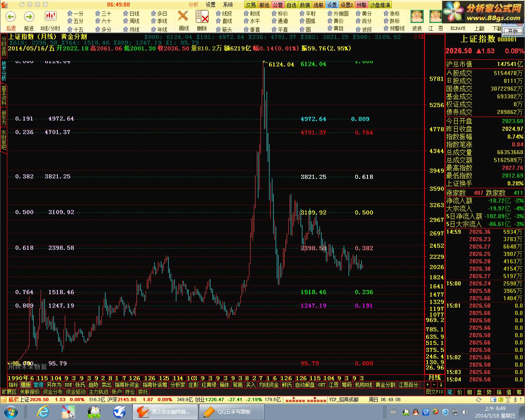Pick the 通道 channel drawing tool
This screenshot has width=525, height=420.
tap(280, 21)
